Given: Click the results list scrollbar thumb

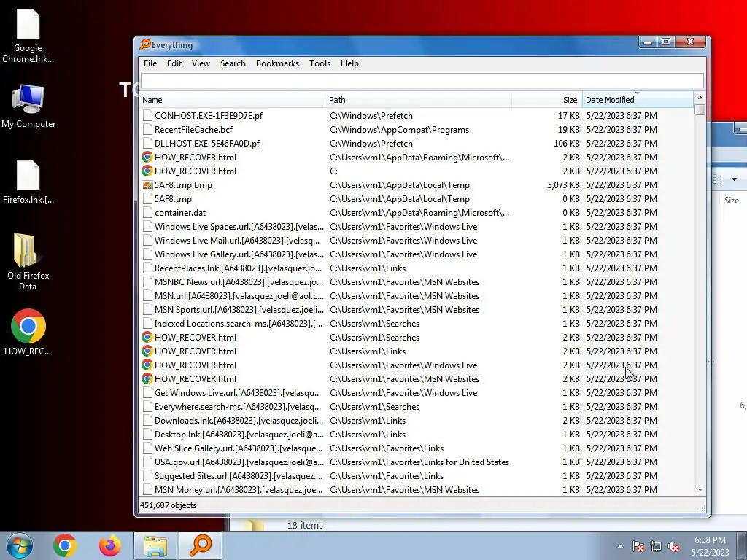Looking at the screenshot, I should pos(700,109).
